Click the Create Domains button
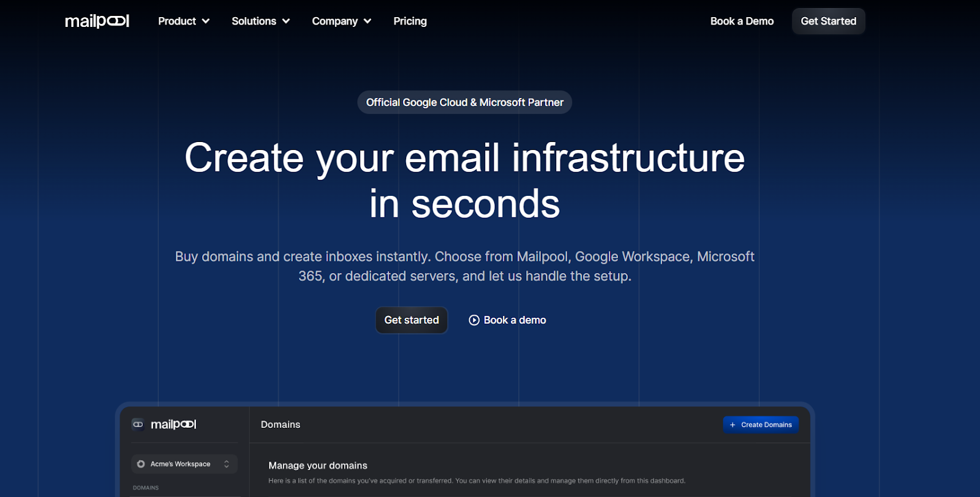The image size is (980, 497). (x=761, y=425)
